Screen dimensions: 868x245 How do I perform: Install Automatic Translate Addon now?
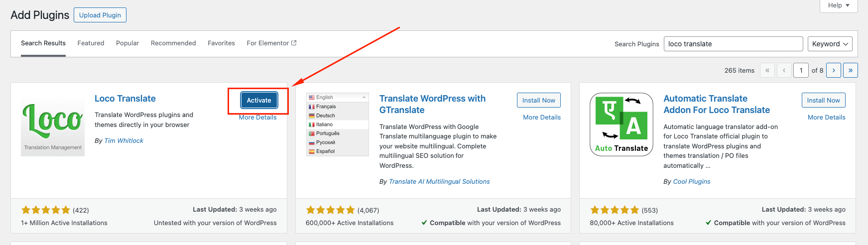(823, 100)
